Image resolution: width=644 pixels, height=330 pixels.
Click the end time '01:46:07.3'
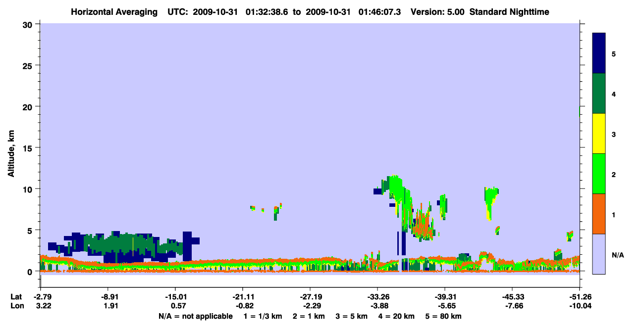pyautogui.click(x=380, y=12)
